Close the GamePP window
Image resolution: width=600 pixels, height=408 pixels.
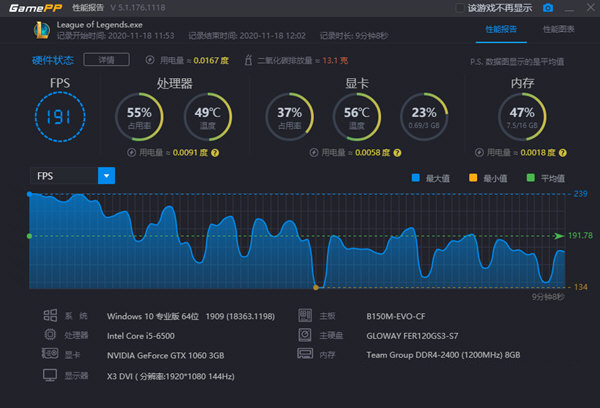click(590, 8)
